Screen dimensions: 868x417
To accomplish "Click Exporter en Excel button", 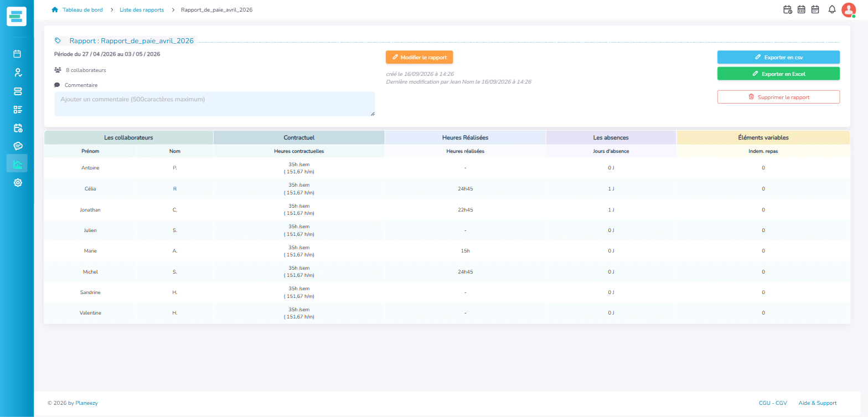I will 778,74.
